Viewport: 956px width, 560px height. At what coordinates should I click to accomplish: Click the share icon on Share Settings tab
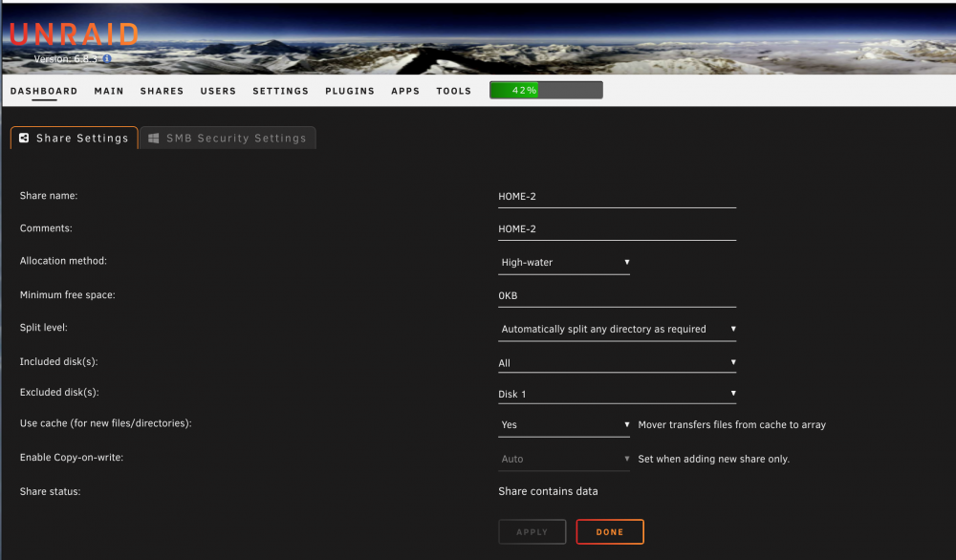[x=24, y=138]
